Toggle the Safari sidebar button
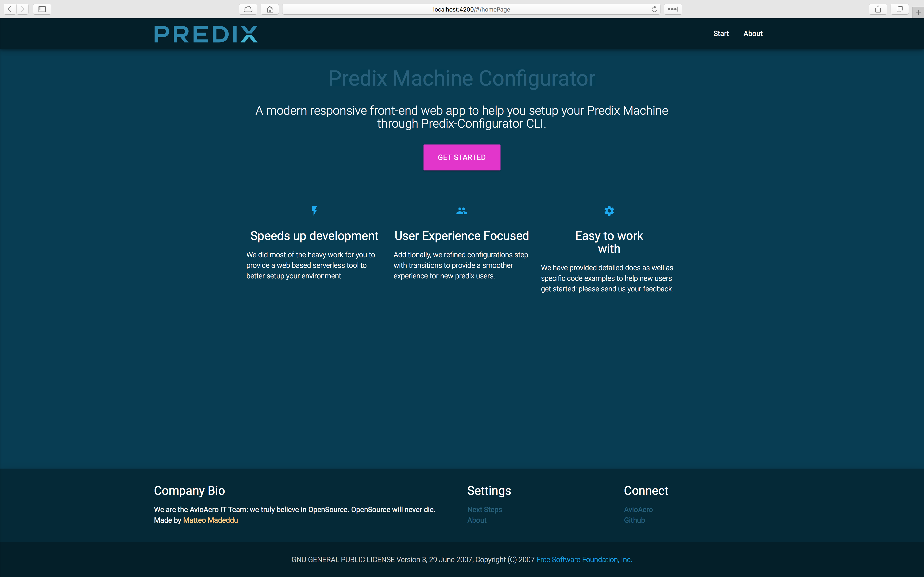The width and height of the screenshot is (924, 577). coord(42,9)
